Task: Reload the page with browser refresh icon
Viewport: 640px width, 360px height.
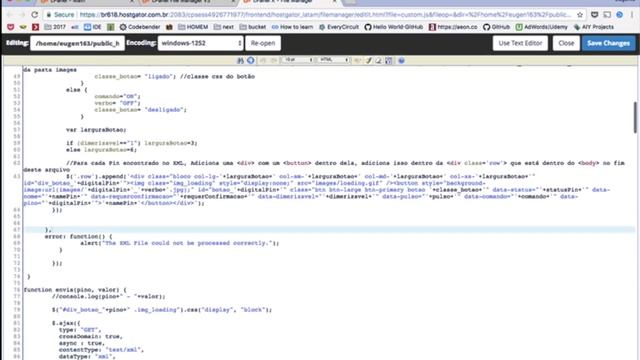Action: [x=35, y=15]
